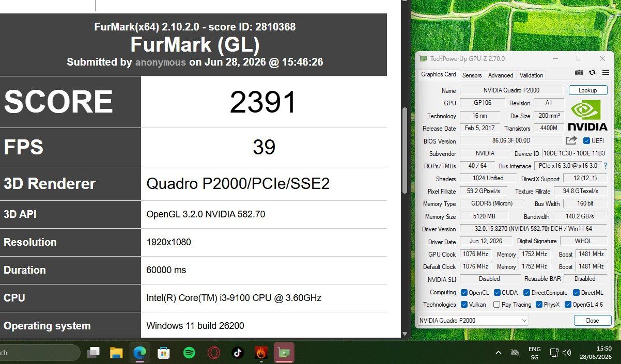The image size is (621, 364).
Task: Switch to GPU-Z in the taskbar
Action: point(284,353)
